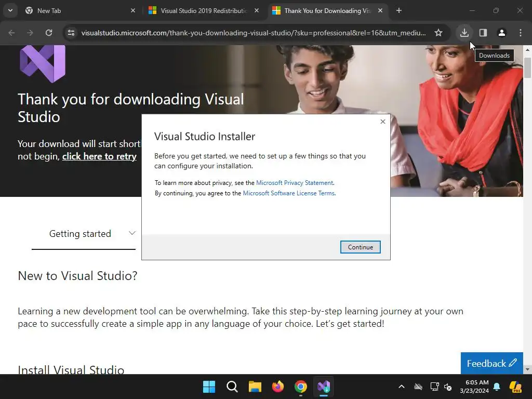
Task: Launch Firefox from taskbar
Action: pos(278,387)
